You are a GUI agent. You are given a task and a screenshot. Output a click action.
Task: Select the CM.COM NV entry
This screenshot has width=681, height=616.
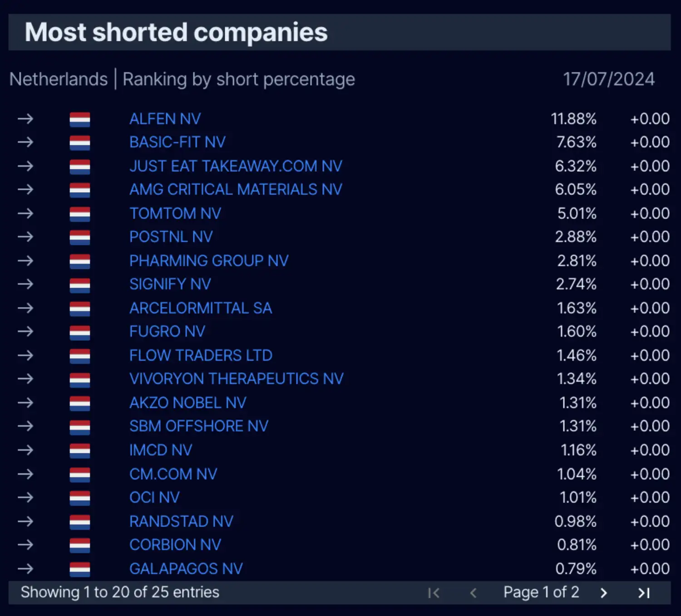point(173,474)
